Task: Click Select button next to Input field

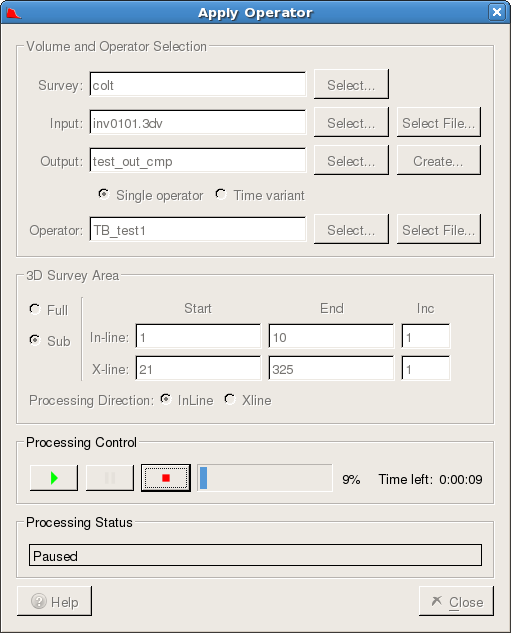Action: pyautogui.click(x=351, y=122)
